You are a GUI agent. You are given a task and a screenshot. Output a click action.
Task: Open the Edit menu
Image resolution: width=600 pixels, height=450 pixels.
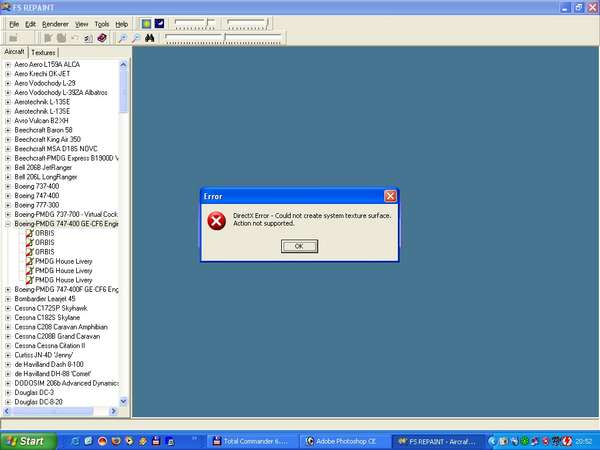(30, 24)
